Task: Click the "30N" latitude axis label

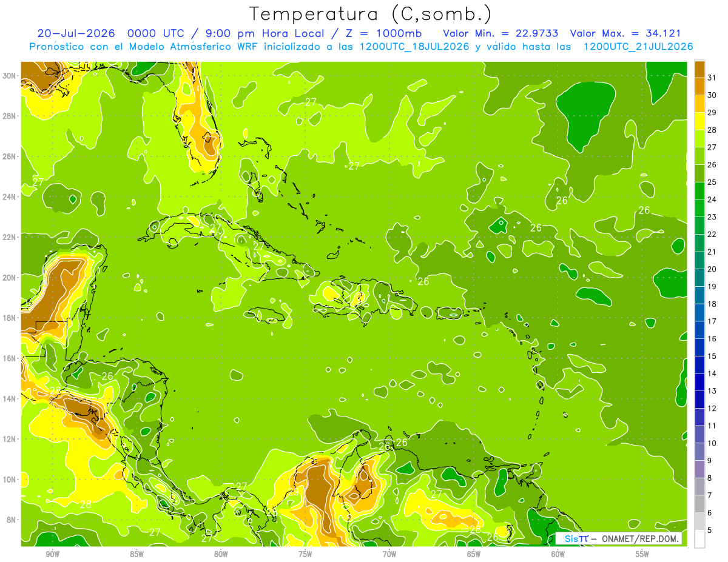Action: 9,76
